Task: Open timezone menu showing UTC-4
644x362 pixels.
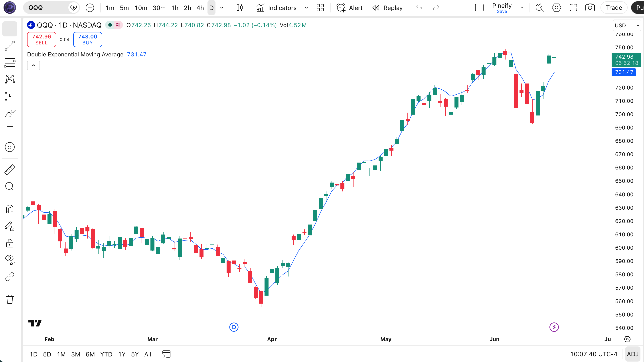Action: tap(593, 354)
